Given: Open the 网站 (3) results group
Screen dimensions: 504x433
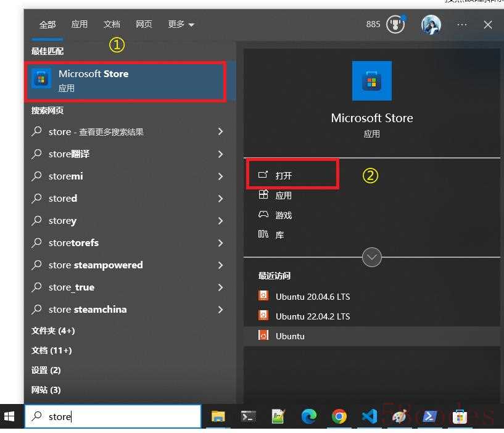Looking at the screenshot, I should (46, 390).
